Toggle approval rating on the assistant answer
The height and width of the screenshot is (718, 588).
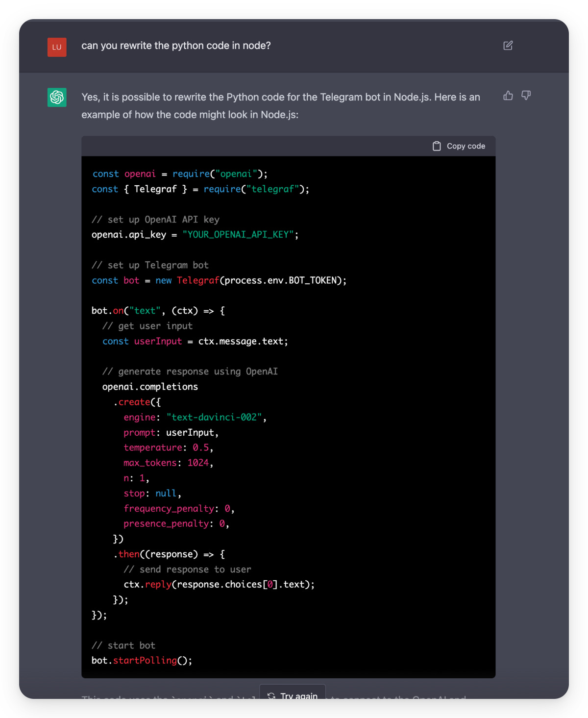coord(508,96)
